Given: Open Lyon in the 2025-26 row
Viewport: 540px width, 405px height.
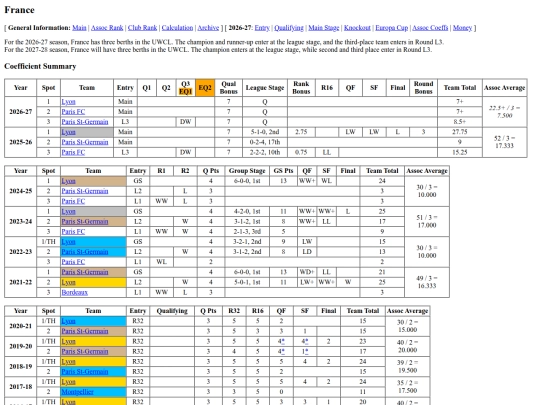Looking at the screenshot, I should [69, 132].
